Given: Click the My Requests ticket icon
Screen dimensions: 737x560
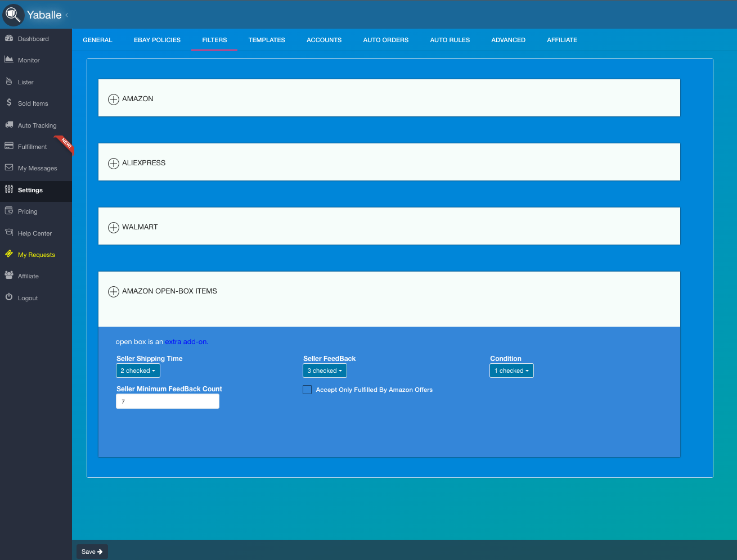Looking at the screenshot, I should click(9, 254).
